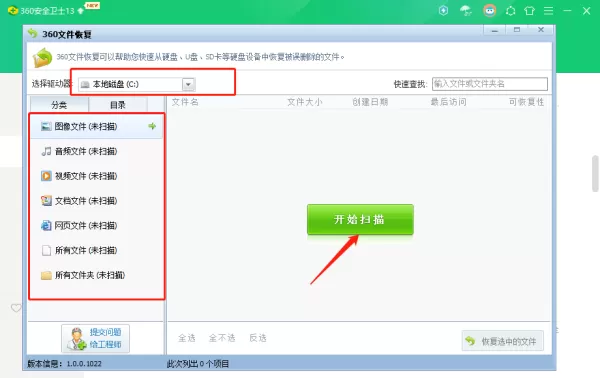Close the 360文件恢复 window
Image resolution: width=600 pixels, height=378 pixels.
tap(541, 30)
